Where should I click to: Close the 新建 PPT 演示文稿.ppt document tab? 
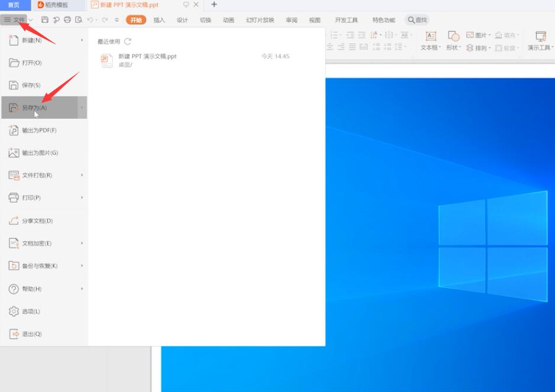click(196, 5)
